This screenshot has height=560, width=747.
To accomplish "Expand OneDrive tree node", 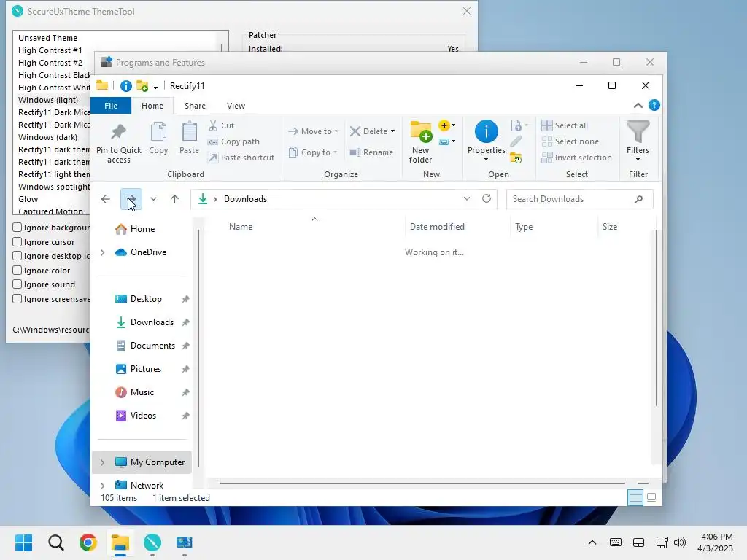I will 102,252.
